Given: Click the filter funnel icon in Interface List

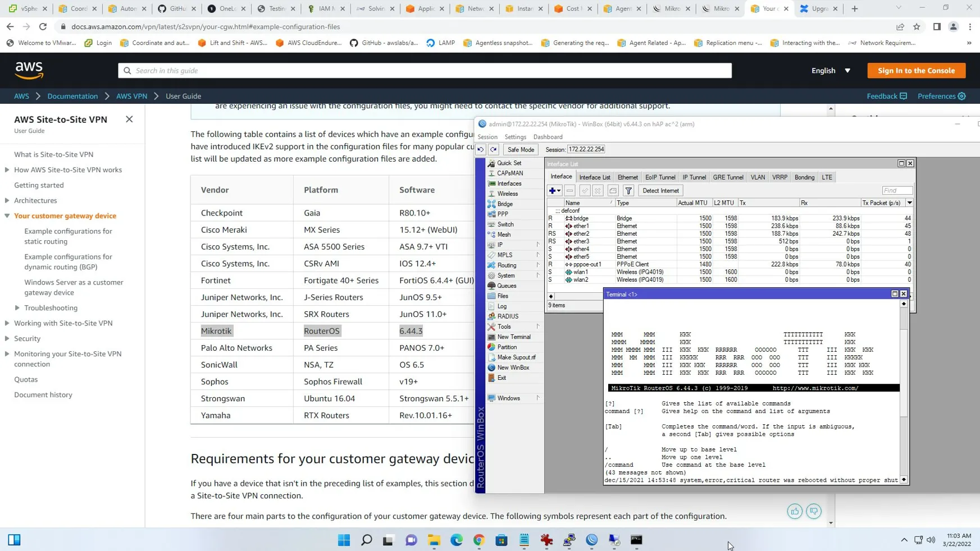Looking at the screenshot, I should click(628, 191).
